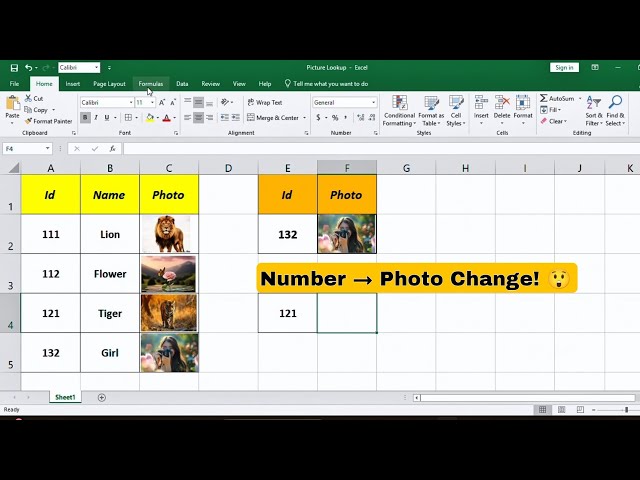Undo the last action

tap(29, 67)
